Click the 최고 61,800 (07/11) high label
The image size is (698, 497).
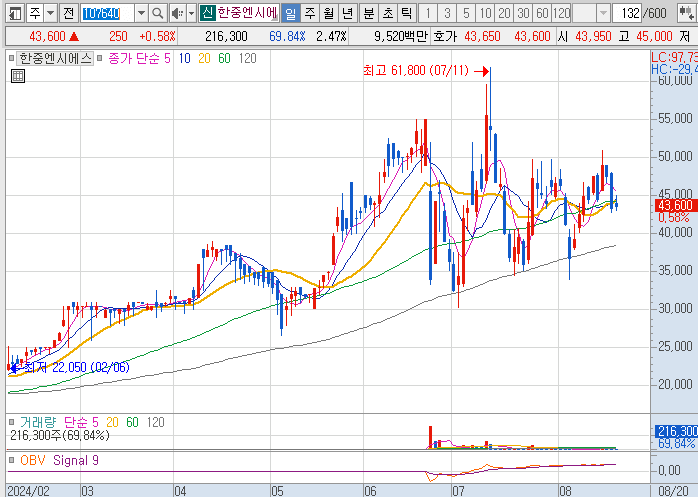416,70
